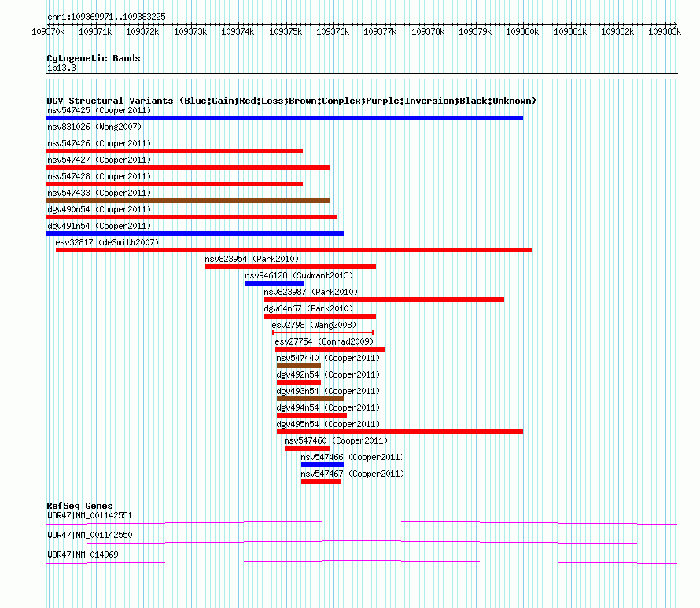Click the DGV Structural Variants track heading
This screenshot has width=700, height=608.
292,101
